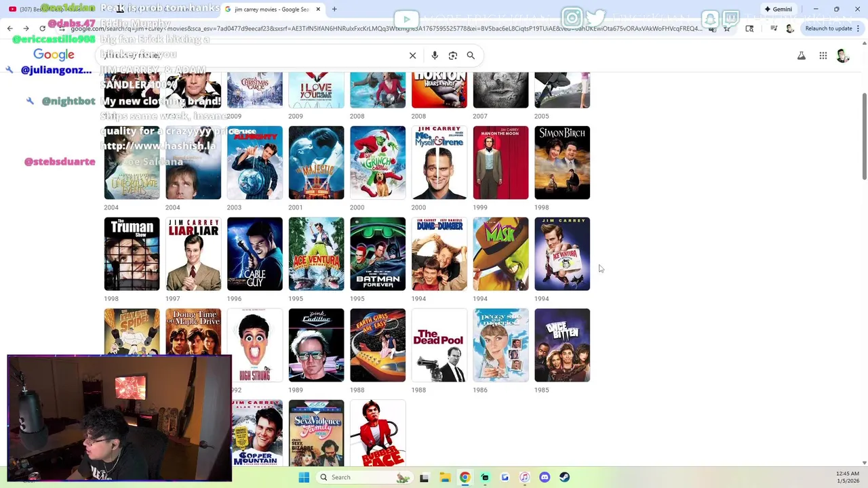Open File Explorer from the taskbar
Screen dimensions: 868x488
(x=445, y=477)
